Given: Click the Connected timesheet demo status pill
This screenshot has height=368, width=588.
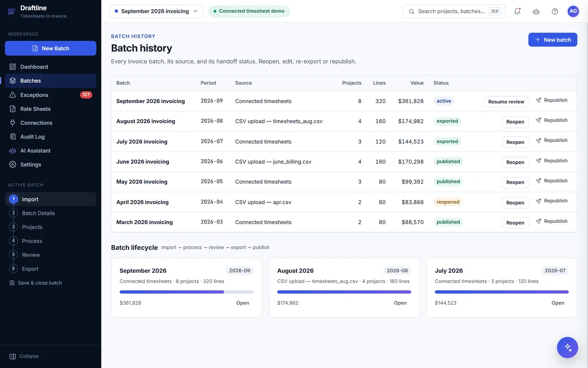Looking at the screenshot, I should point(249,11).
